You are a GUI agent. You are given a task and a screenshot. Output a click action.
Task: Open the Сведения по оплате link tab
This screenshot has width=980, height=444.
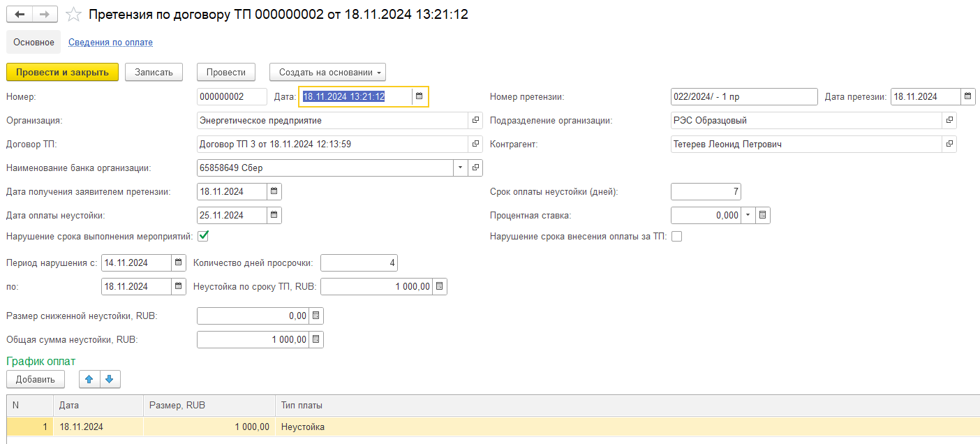coord(110,43)
